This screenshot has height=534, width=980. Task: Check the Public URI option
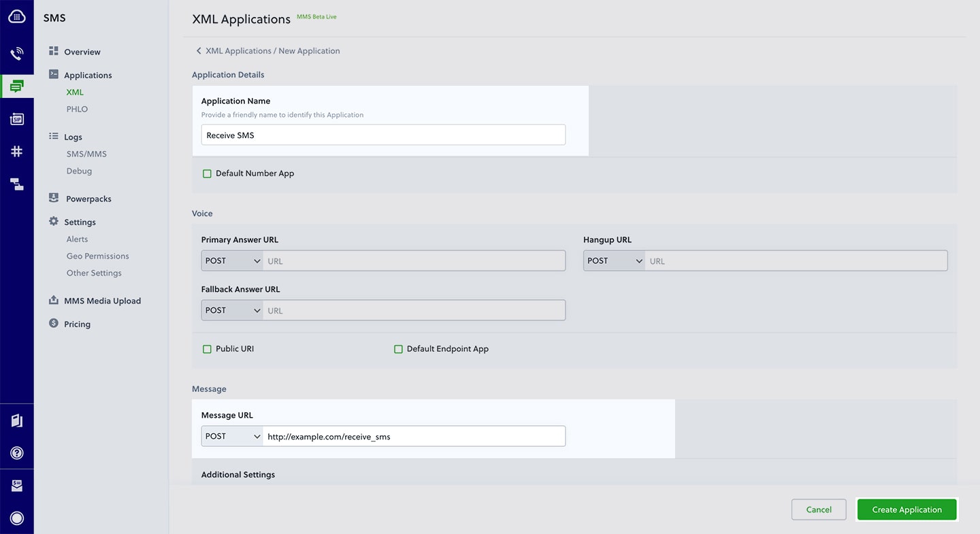pyautogui.click(x=207, y=348)
